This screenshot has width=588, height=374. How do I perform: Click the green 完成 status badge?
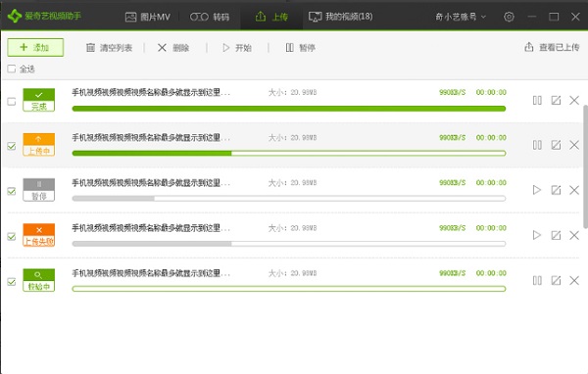(38, 100)
